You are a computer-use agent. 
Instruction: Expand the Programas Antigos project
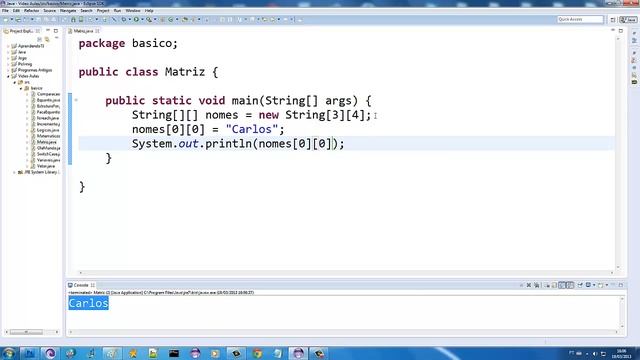[x=8, y=70]
